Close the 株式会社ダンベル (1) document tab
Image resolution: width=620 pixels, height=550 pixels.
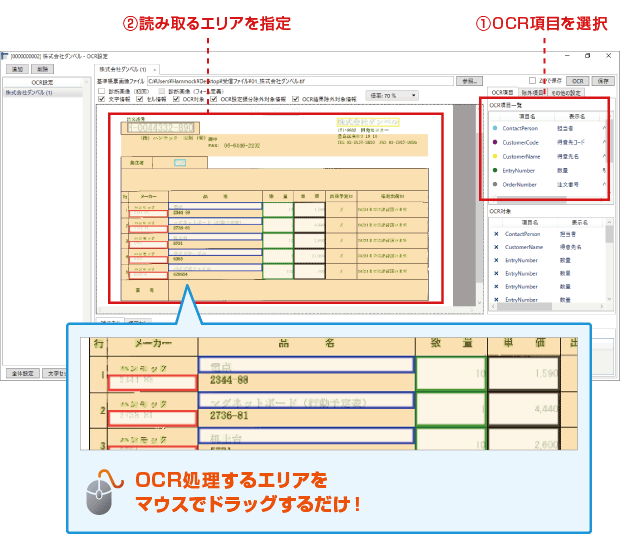[x=155, y=70]
